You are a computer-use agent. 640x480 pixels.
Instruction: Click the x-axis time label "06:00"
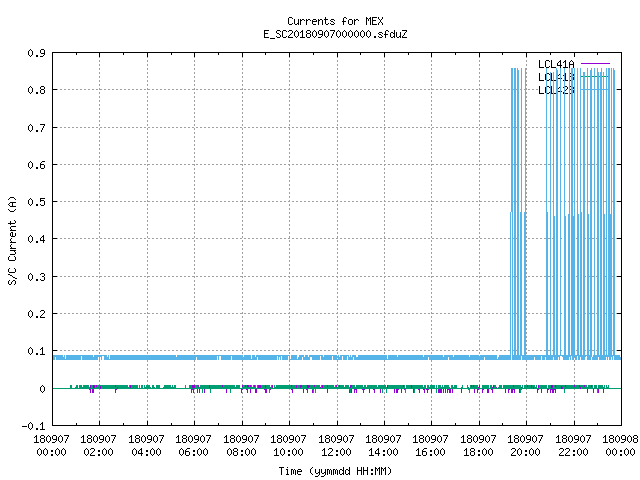point(193,452)
